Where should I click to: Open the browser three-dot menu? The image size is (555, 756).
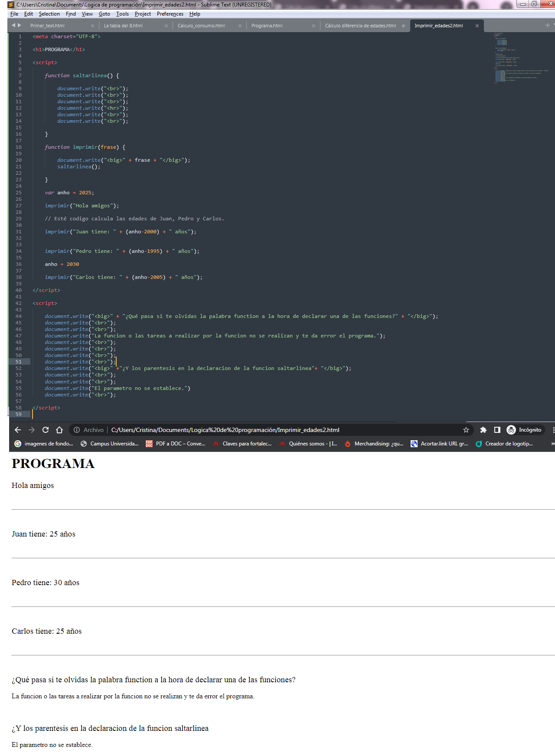coord(553,430)
